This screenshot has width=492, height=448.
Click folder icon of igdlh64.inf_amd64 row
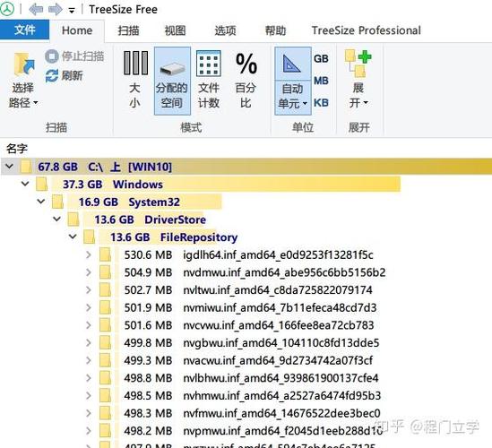click(105, 254)
